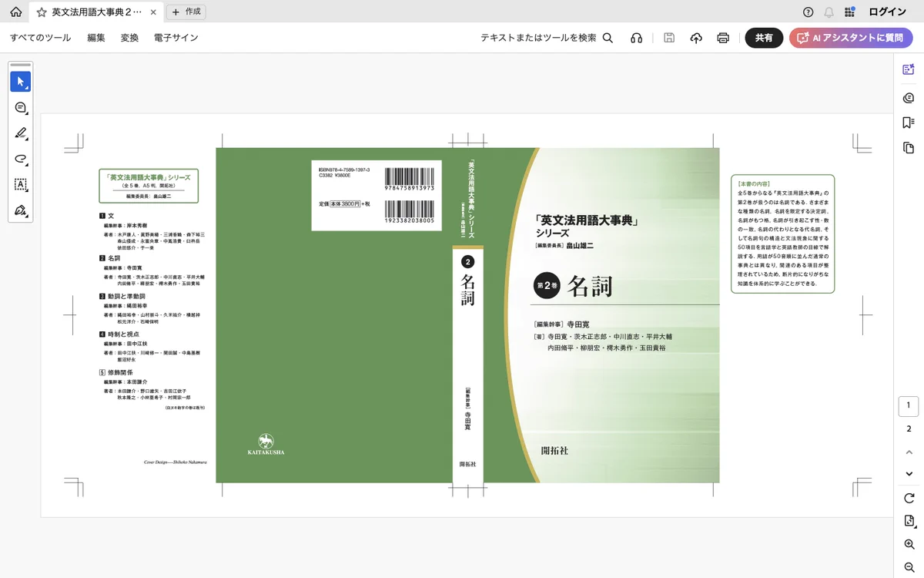This screenshot has width=924, height=578.
Task: Pick the selection arrow tool
Action: [21, 82]
